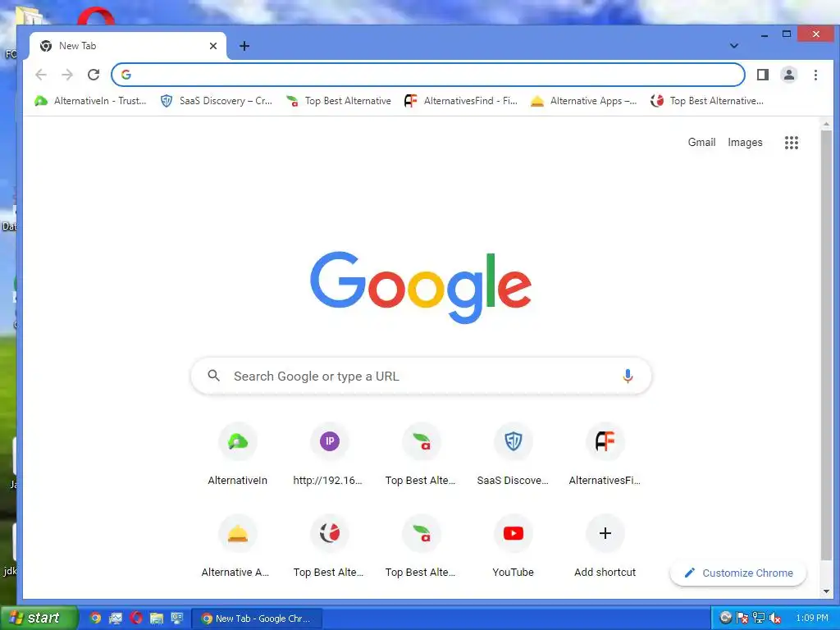The image size is (840, 630).
Task: Open the AlternativeIn - Trust... bookmark
Action: [x=90, y=101]
